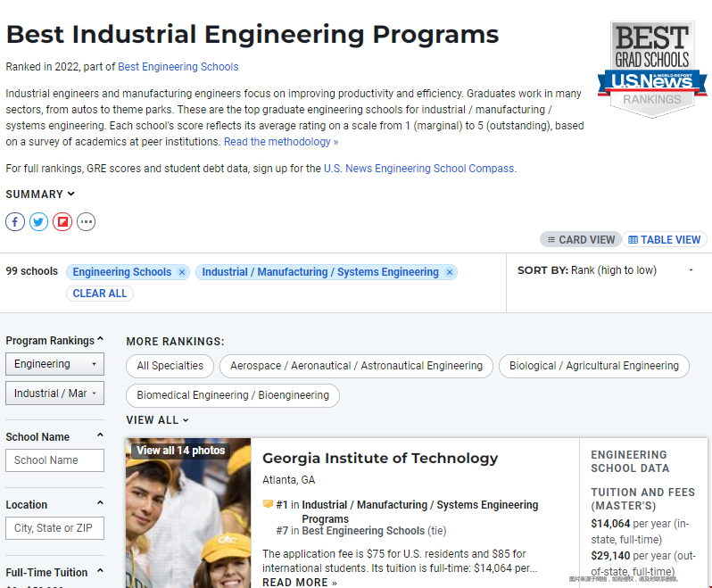Collapse the School Name filter section
Viewport: 712px width, 588px height.
[x=100, y=435]
